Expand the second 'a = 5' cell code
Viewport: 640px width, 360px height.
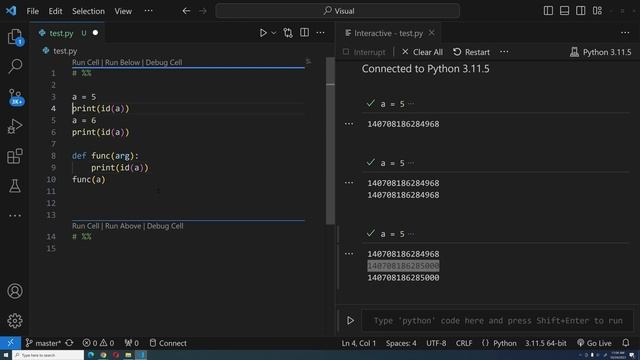(411, 163)
